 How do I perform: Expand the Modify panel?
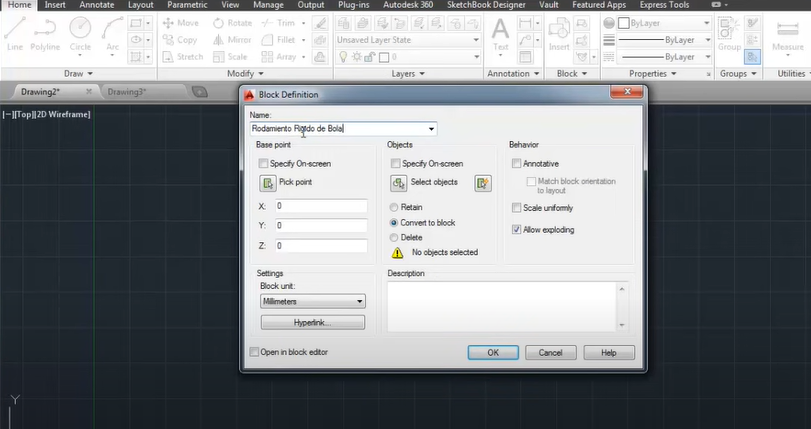tap(245, 74)
